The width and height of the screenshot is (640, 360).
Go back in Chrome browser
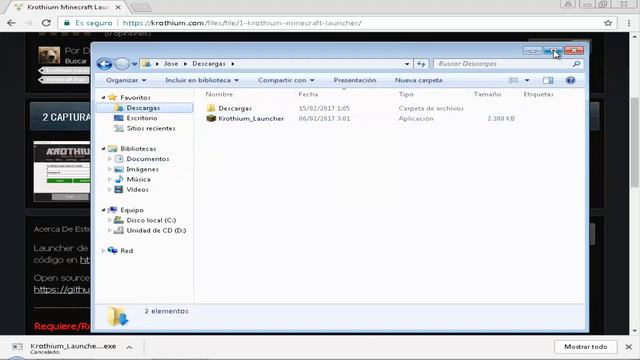tap(11, 23)
